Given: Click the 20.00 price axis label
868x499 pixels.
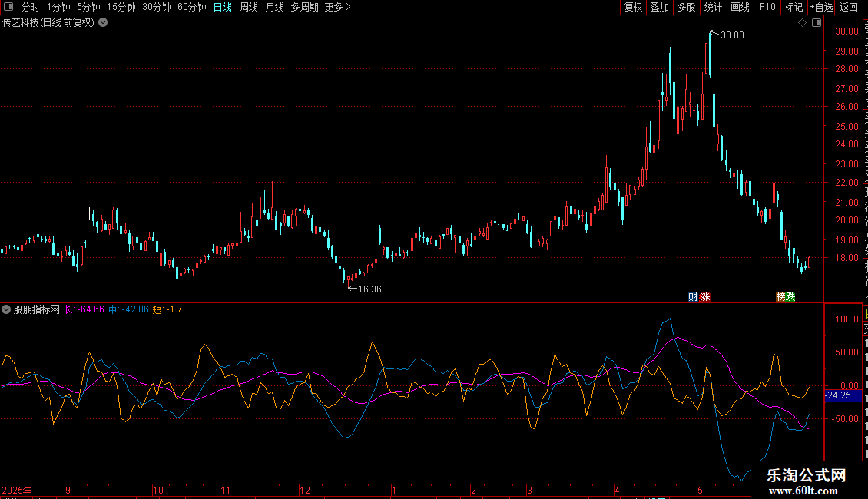Looking at the screenshot, I should point(847,220).
